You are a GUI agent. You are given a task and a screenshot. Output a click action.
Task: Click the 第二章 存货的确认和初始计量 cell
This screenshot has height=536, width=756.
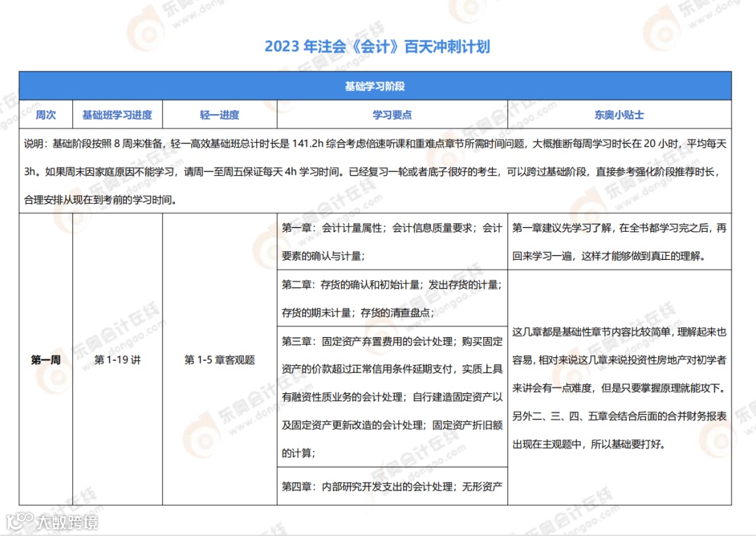(392, 298)
